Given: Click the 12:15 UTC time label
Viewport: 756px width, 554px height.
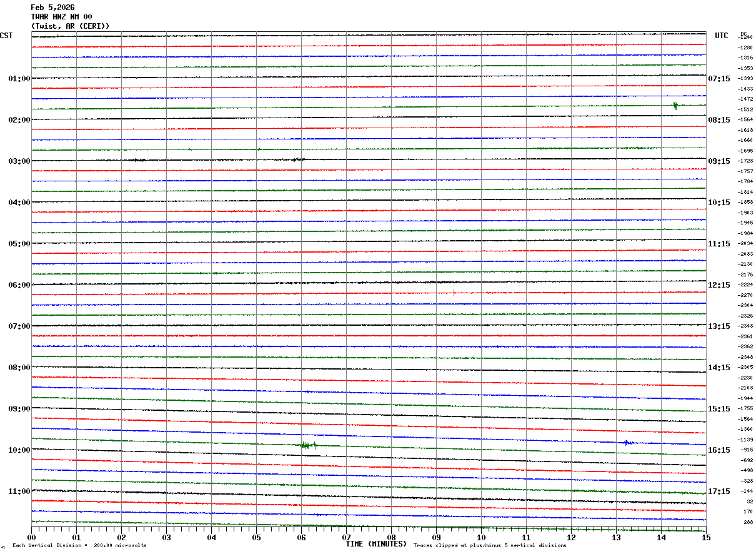Looking at the screenshot, I should pyautogui.click(x=719, y=285).
